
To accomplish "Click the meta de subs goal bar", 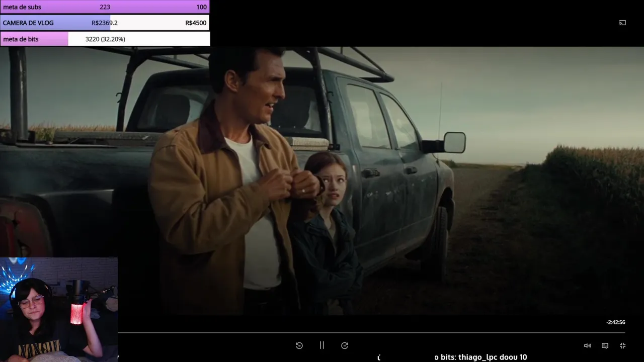I will pos(105,7).
